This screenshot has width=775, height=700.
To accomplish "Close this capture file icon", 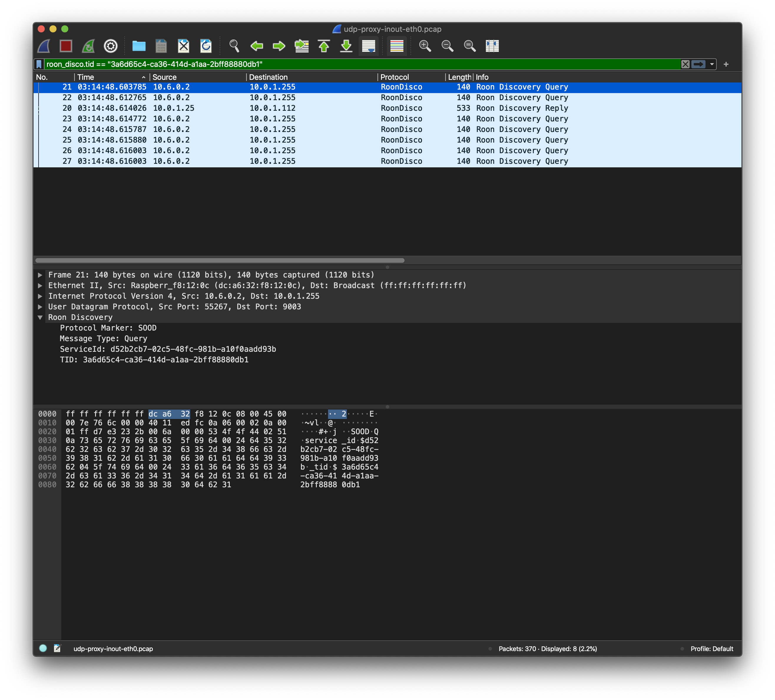I will [183, 46].
